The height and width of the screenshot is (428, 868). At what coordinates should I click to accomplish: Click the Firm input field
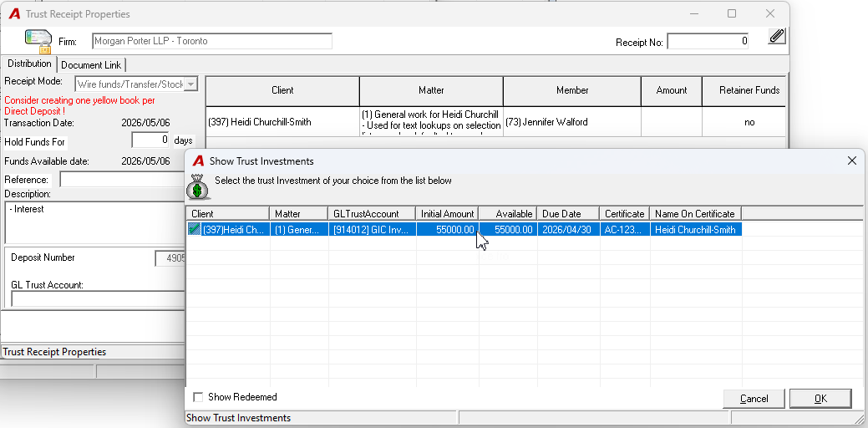click(x=212, y=41)
